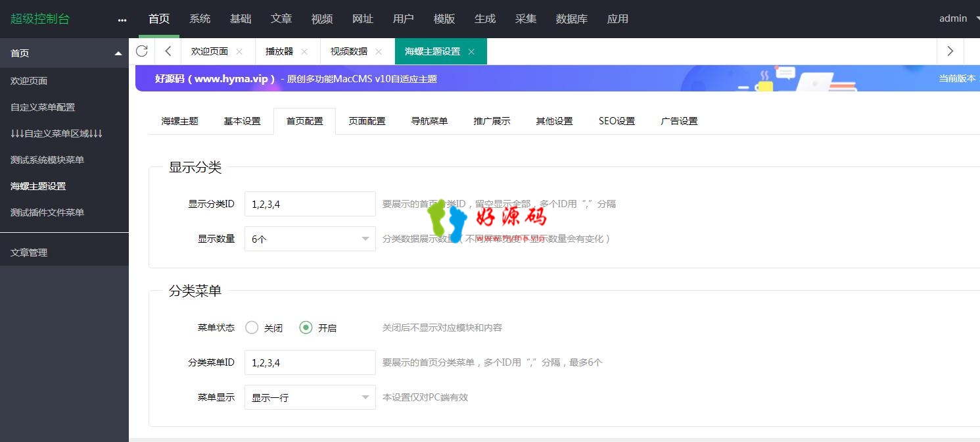Select the 开启 radio for 菜单状态

point(317,328)
